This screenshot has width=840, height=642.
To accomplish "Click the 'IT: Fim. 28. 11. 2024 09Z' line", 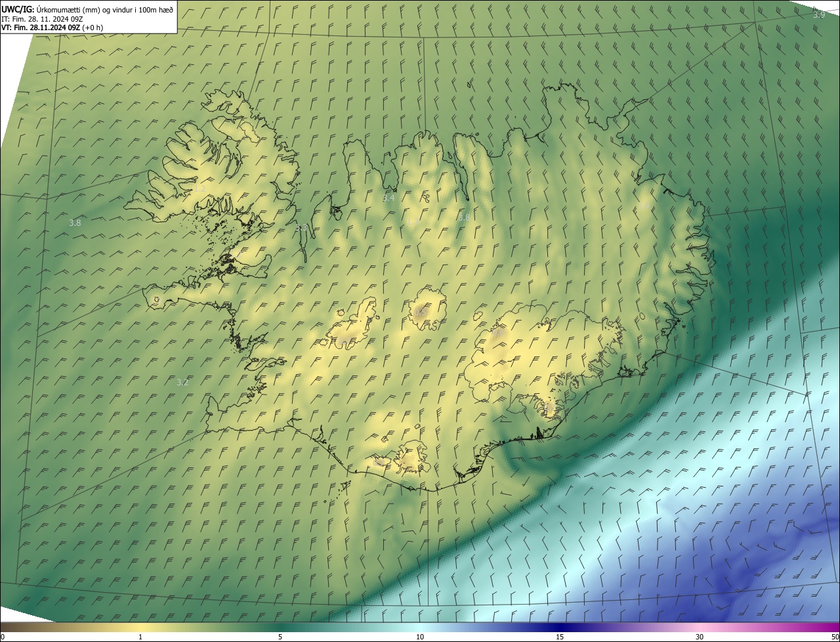I will [42, 18].
